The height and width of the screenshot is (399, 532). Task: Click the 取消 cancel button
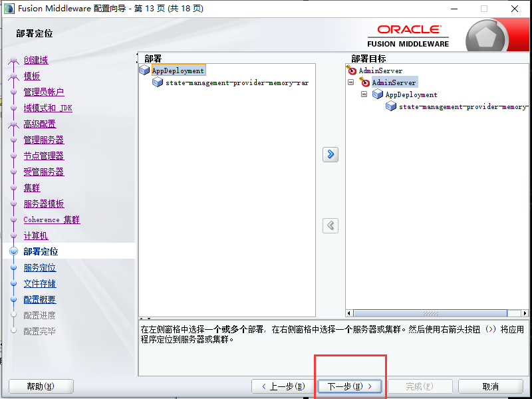tap(490, 386)
